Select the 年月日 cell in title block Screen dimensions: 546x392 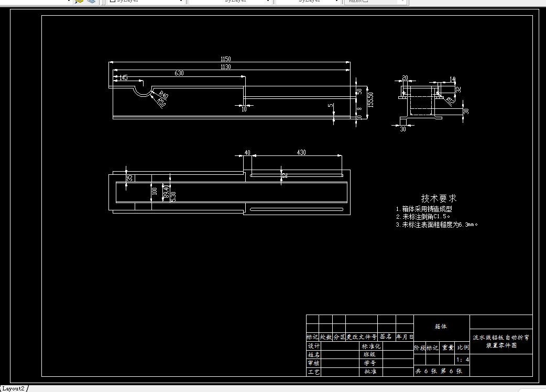point(405,337)
